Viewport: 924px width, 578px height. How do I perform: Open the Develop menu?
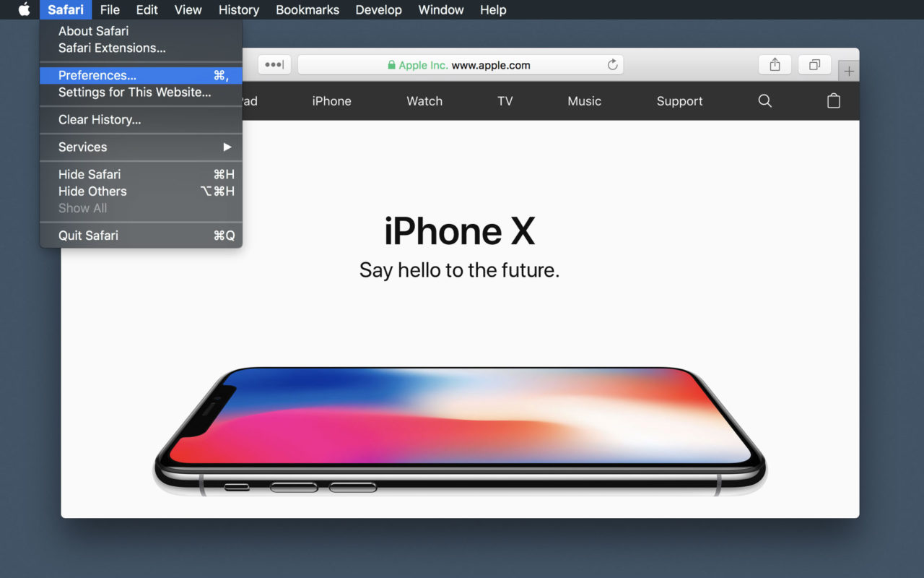[x=379, y=9]
